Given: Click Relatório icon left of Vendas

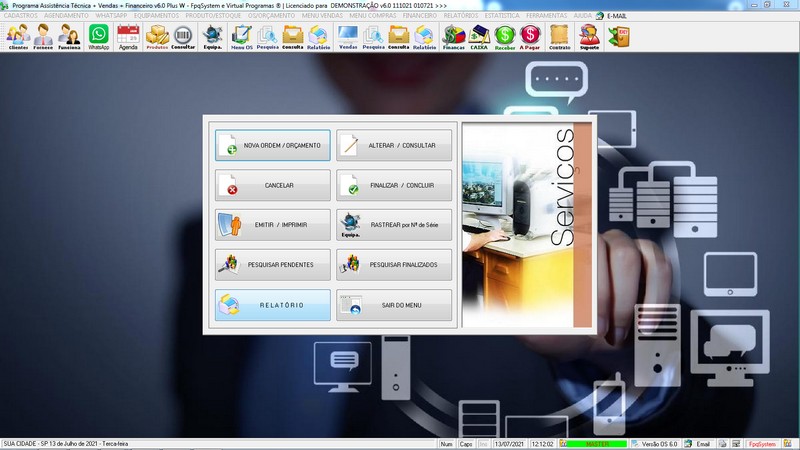Looking at the screenshot, I should [x=318, y=37].
